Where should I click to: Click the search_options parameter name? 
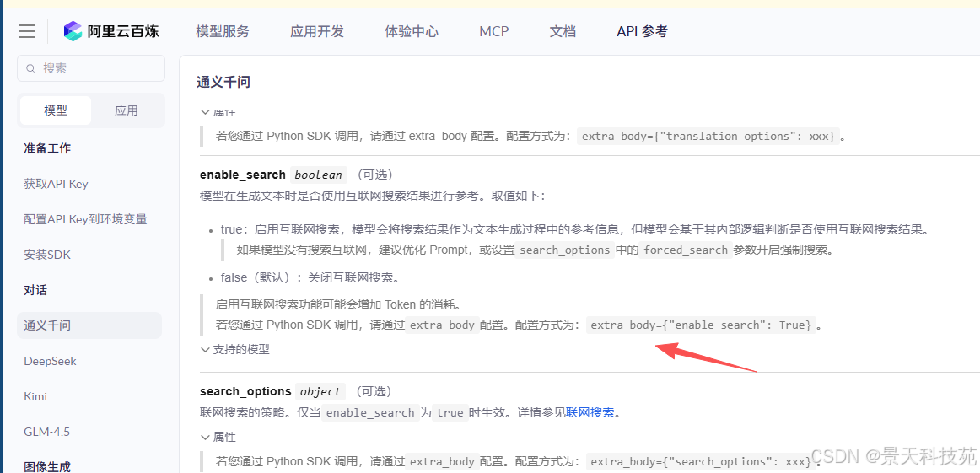coord(245,391)
